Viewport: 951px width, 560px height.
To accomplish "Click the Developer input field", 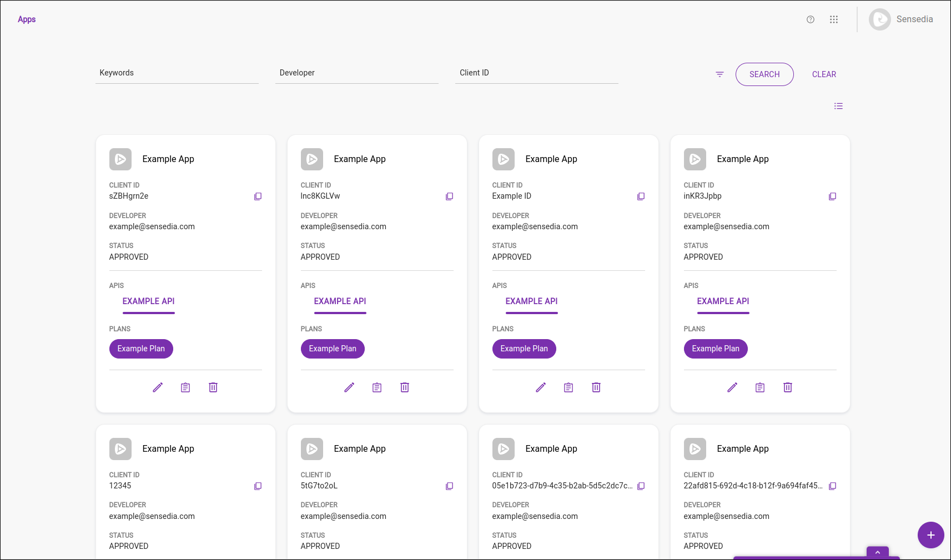I will click(x=356, y=73).
